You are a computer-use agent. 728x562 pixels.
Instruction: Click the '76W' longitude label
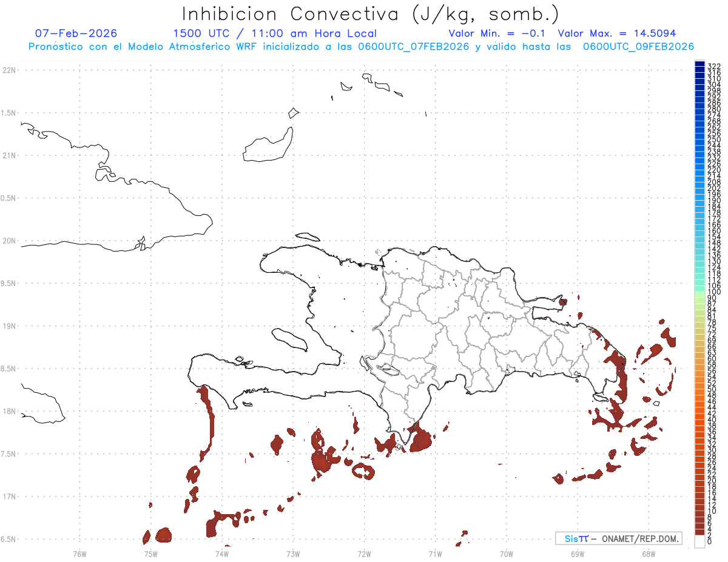point(79,553)
